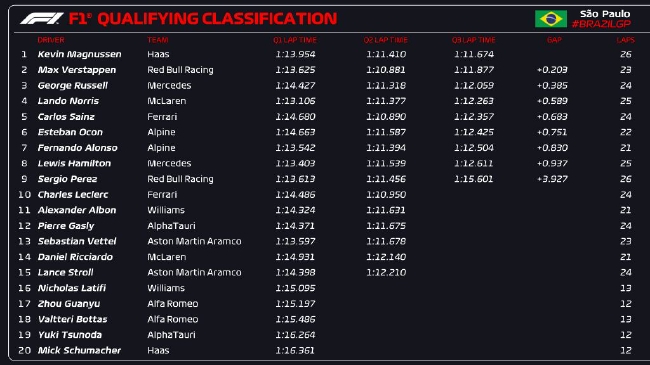Click Lewis Hamilton's name
650x365 pixels.
pos(74,163)
